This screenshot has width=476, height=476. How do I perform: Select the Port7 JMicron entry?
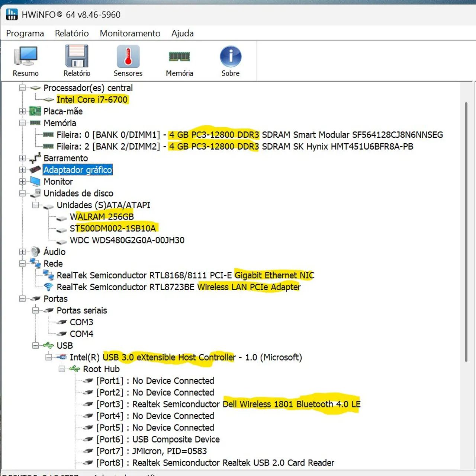[x=151, y=451]
